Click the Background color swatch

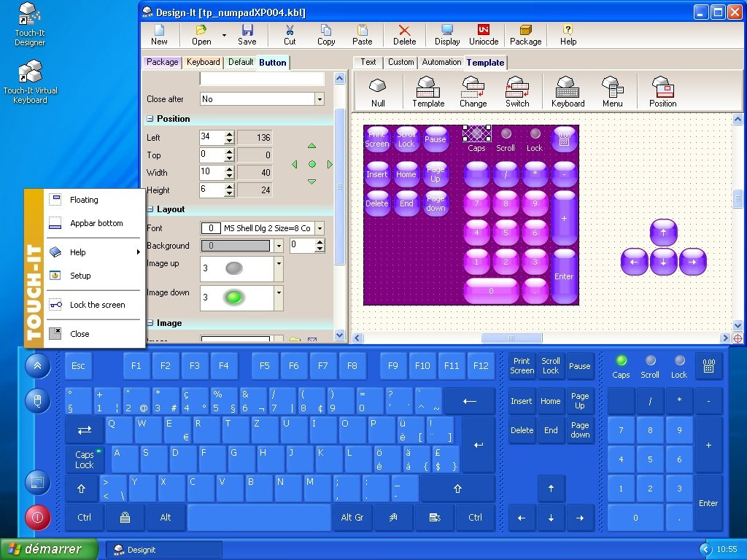[x=236, y=246]
